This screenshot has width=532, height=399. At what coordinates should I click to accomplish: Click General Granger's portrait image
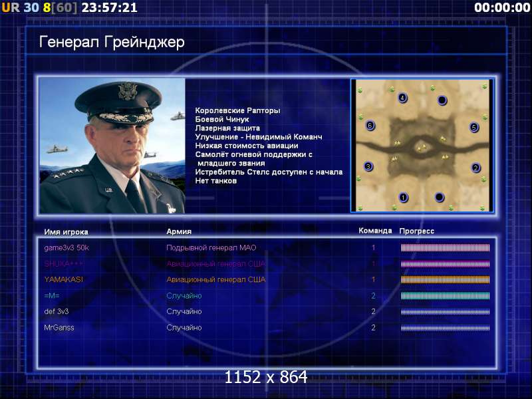112,146
